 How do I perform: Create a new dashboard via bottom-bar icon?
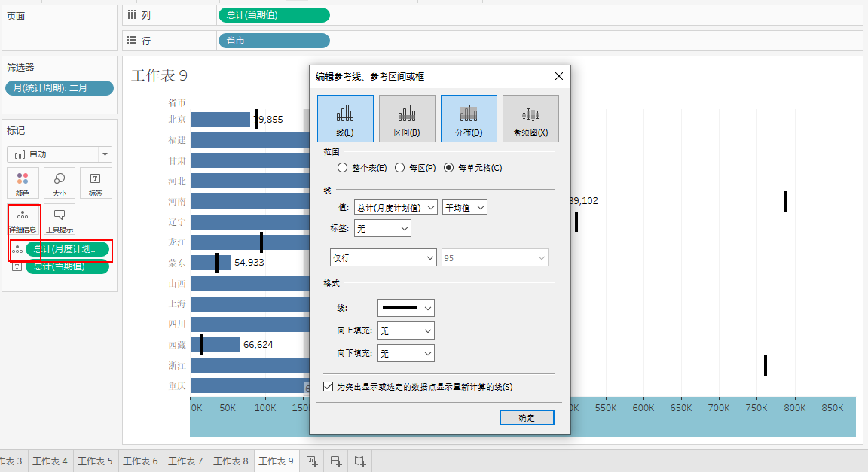click(x=335, y=460)
